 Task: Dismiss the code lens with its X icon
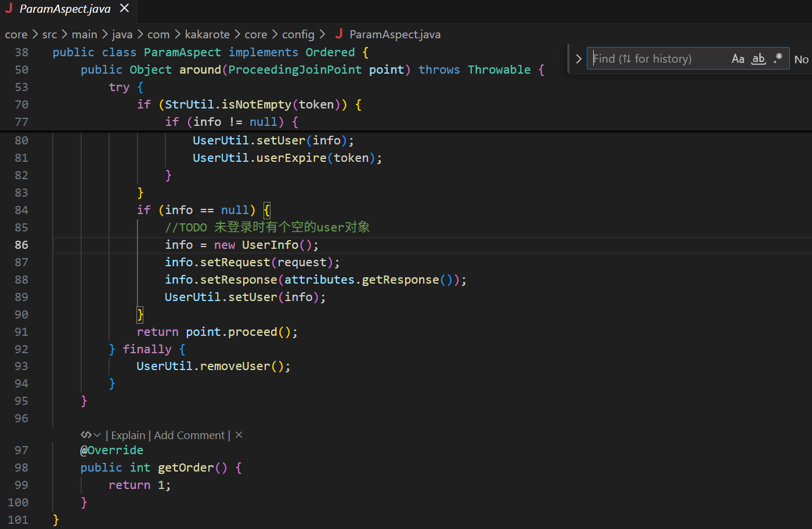[239, 435]
